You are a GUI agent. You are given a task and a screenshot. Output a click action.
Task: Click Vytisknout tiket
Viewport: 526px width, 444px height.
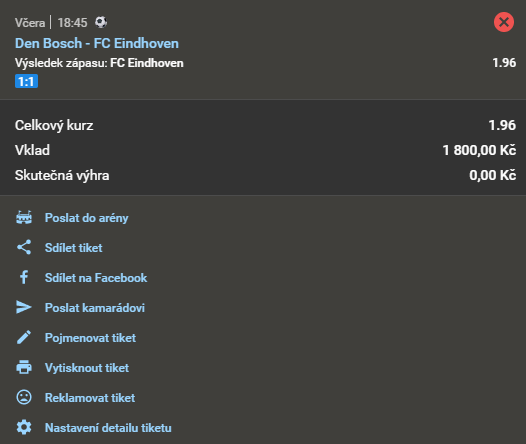[x=87, y=368]
